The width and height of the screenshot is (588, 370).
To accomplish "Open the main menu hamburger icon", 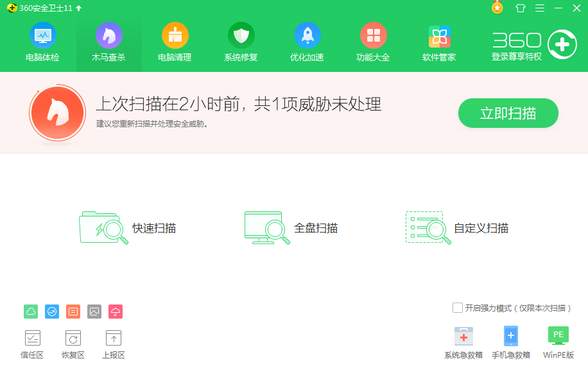I will tap(540, 8).
